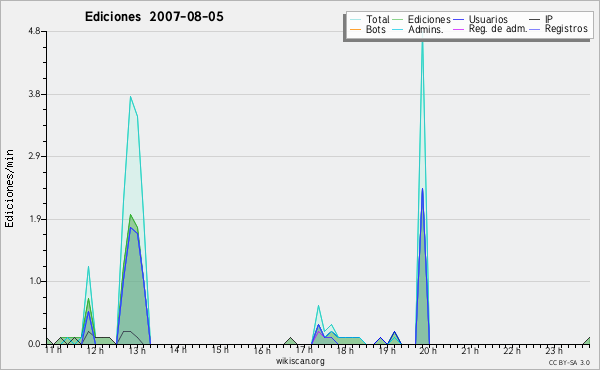The height and width of the screenshot is (370, 600).
Task: Click the cyan Total line swatch in legend
Action: [355, 20]
